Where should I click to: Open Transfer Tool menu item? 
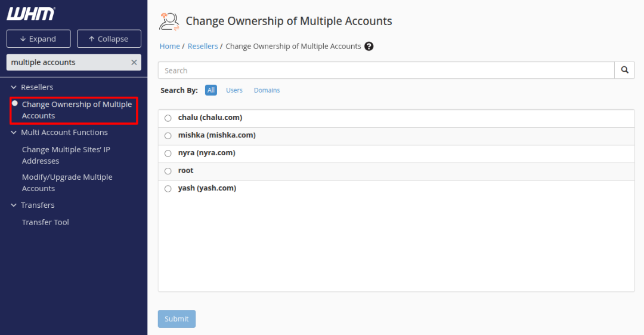coord(45,222)
